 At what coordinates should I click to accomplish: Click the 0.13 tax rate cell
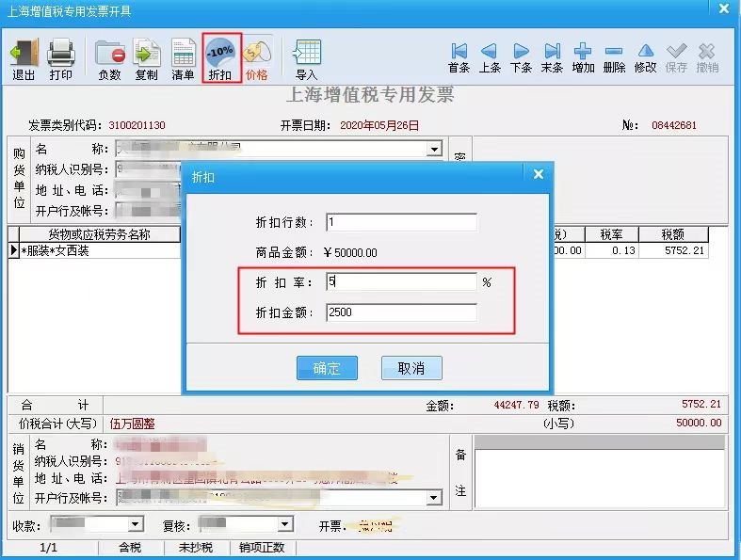tap(611, 250)
